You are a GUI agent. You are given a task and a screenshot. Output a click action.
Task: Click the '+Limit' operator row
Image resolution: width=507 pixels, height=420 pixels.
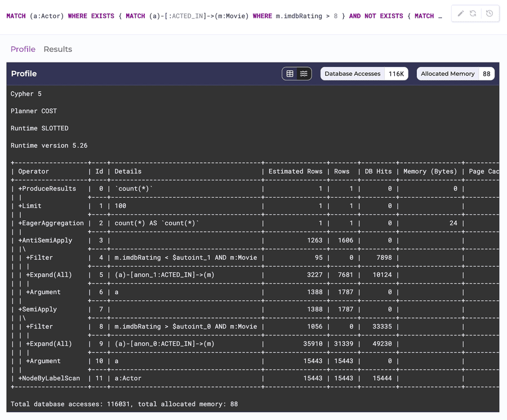tap(30, 206)
